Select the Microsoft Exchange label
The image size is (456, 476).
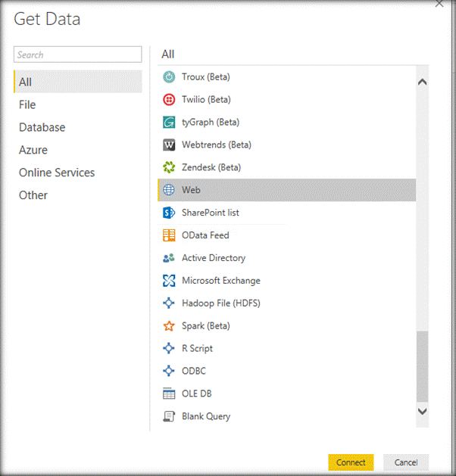(221, 281)
